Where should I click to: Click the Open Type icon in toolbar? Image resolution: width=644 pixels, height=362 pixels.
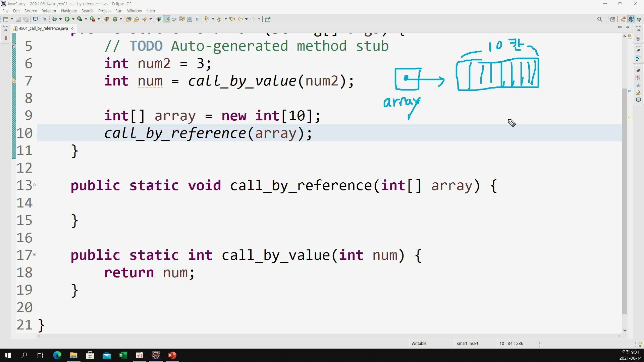point(128,19)
